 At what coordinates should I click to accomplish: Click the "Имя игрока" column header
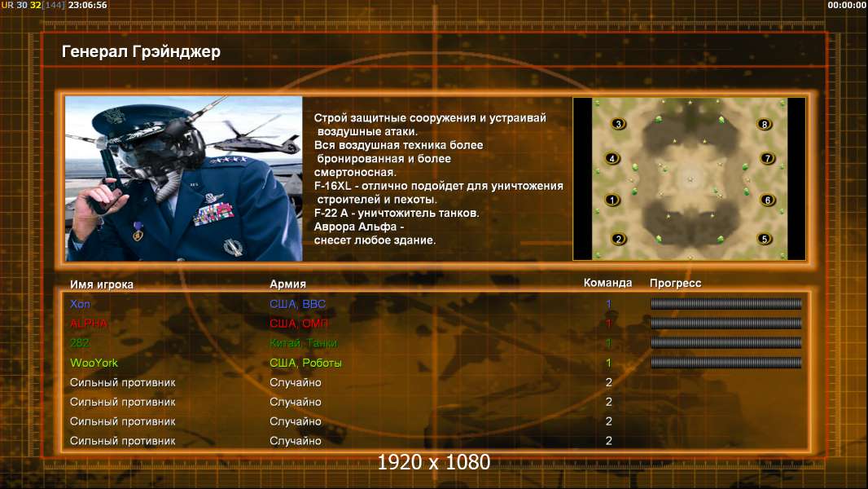coord(102,284)
